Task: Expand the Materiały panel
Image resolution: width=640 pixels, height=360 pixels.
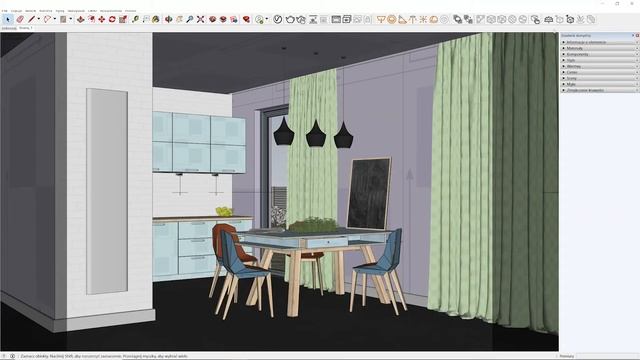Action: click(x=599, y=48)
